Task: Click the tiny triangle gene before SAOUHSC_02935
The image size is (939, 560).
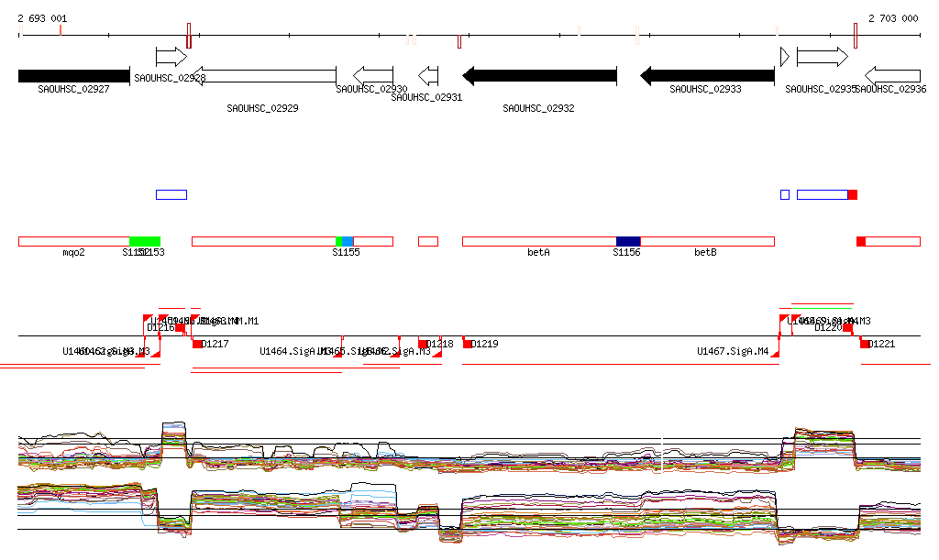Action: click(x=785, y=57)
